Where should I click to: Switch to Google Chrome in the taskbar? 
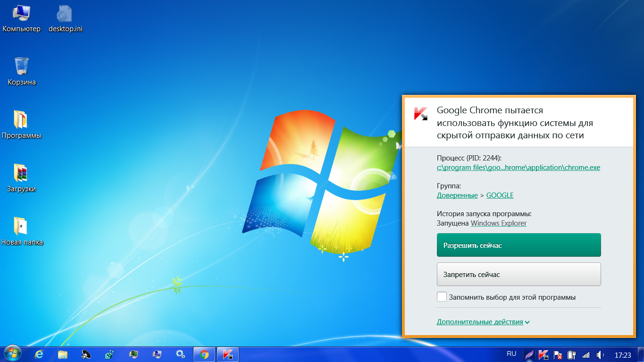[x=204, y=354]
